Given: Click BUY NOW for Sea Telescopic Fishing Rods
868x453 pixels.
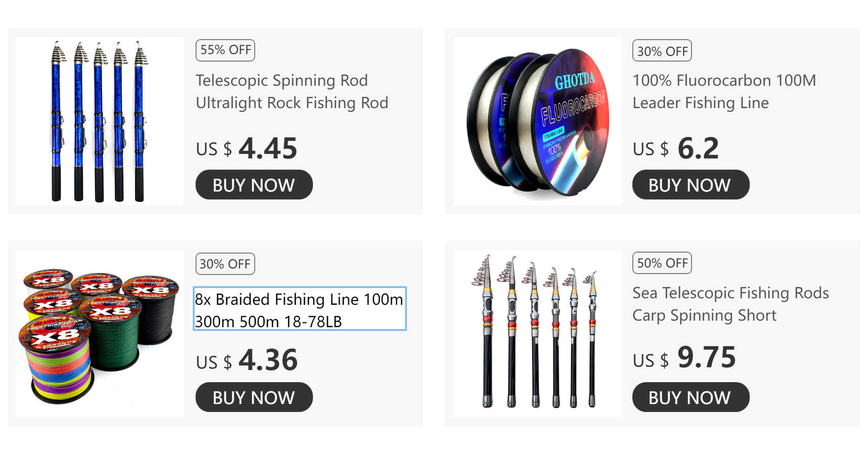Looking at the screenshot, I should [691, 397].
